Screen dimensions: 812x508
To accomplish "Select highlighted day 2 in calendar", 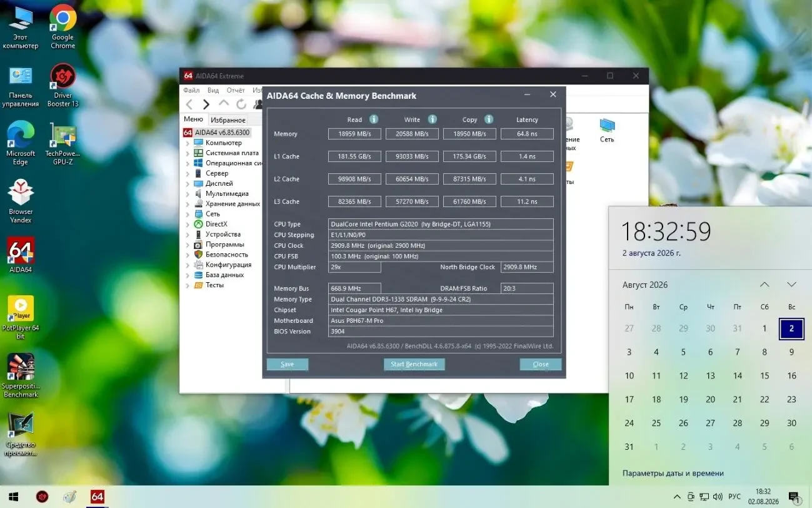I will coord(791,328).
